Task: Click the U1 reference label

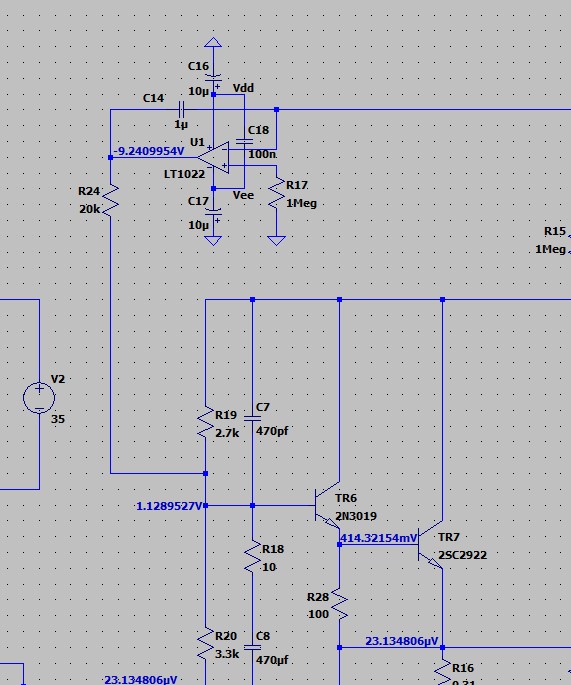Action: coord(197,142)
